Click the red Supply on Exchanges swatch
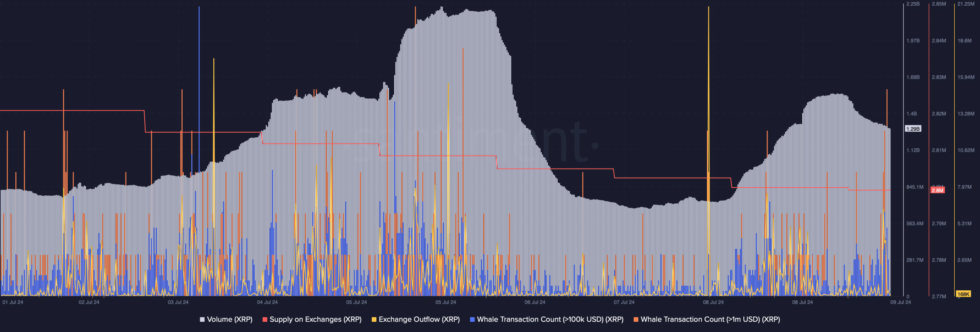 coord(265,319)
